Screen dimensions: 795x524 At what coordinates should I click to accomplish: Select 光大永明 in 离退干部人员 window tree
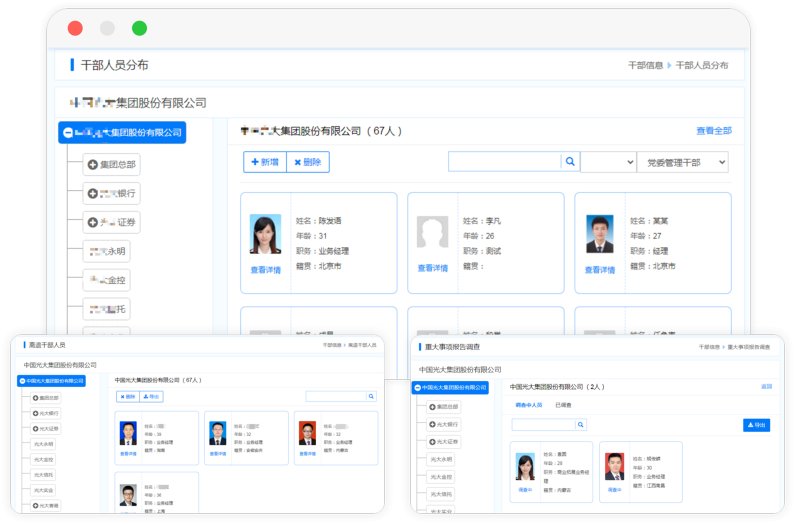pyautogui.click(x=44, y=444)
